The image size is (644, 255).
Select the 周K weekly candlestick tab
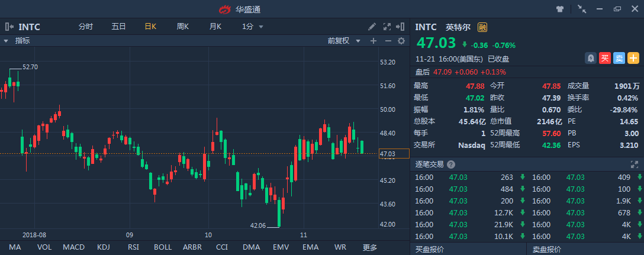(183, 27)
